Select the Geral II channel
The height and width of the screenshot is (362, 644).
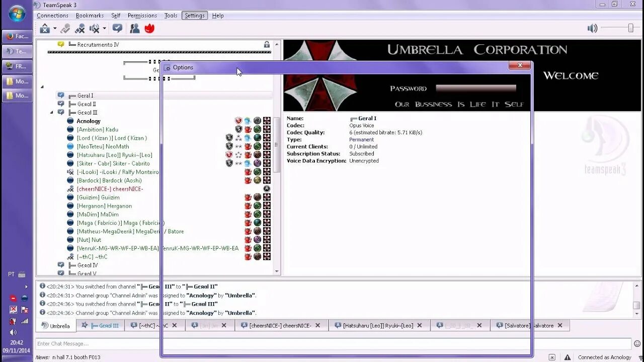click(86, 104)
